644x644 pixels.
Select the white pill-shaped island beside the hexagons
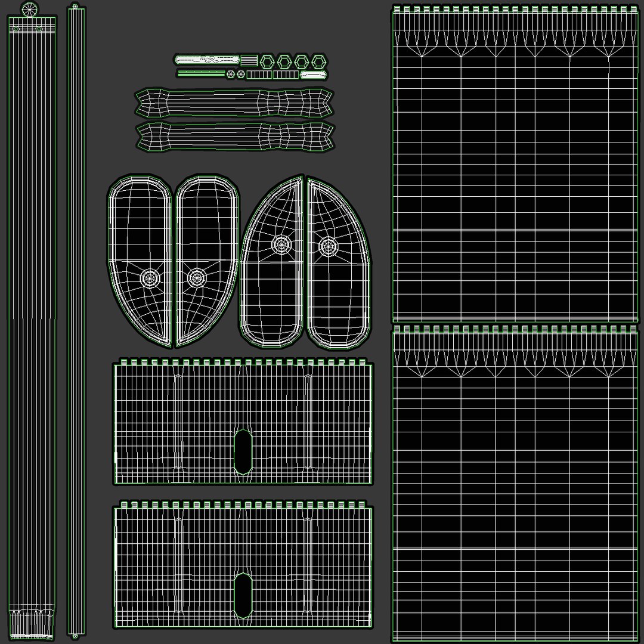207,60
